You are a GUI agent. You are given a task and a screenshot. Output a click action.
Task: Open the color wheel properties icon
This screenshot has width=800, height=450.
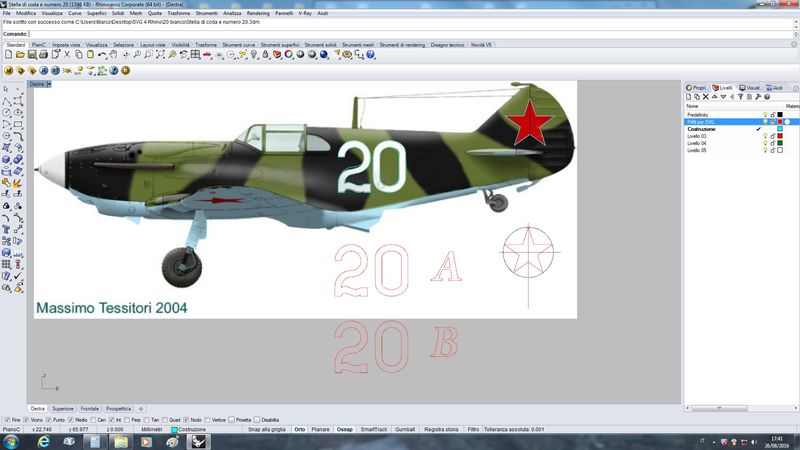pos(289,55)
